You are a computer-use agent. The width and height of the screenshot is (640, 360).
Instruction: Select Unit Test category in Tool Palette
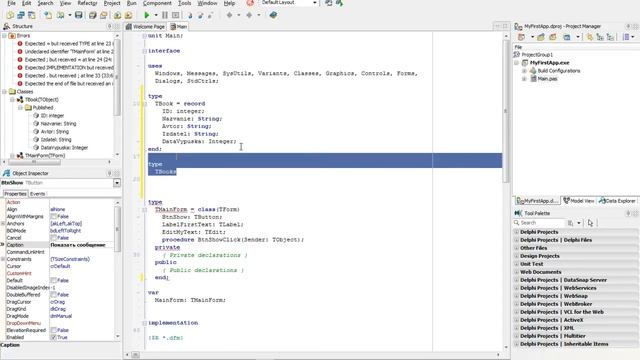576,264
